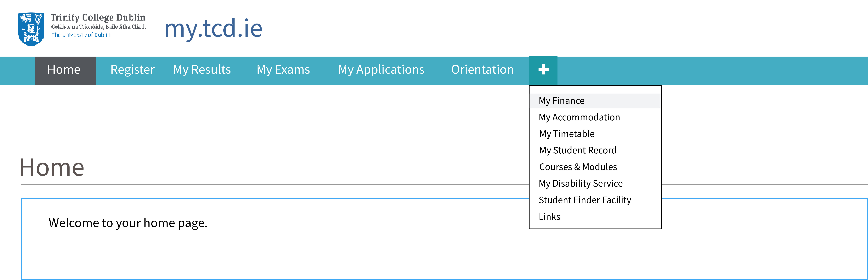
Task: Select My Student Record
Action: coord(578,150)
